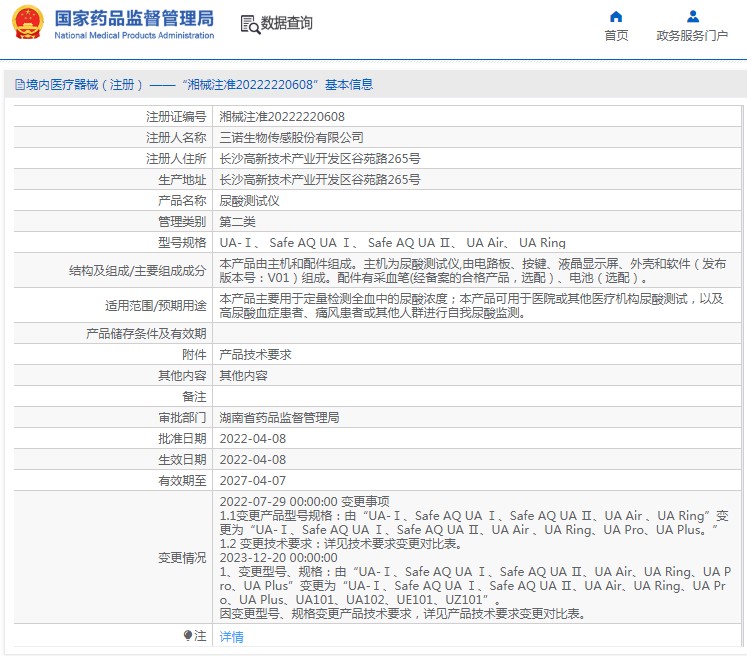Click National Medical Products Administration subtitle
The image size is (747, 656).
click(134, 35)
